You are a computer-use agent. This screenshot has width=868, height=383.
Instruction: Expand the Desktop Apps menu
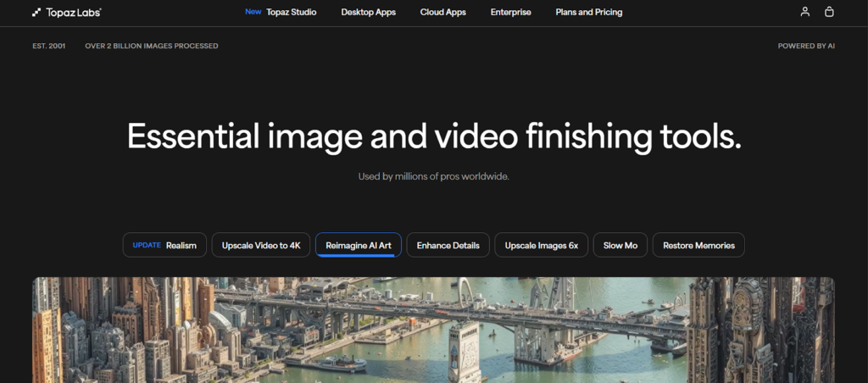pos(368,13)
